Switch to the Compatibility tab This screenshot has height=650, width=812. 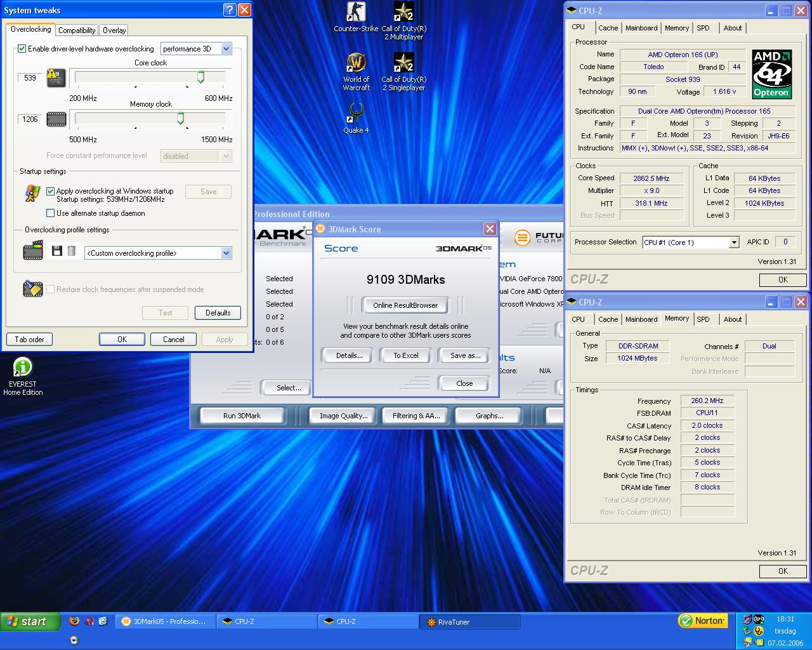(77, 30)
